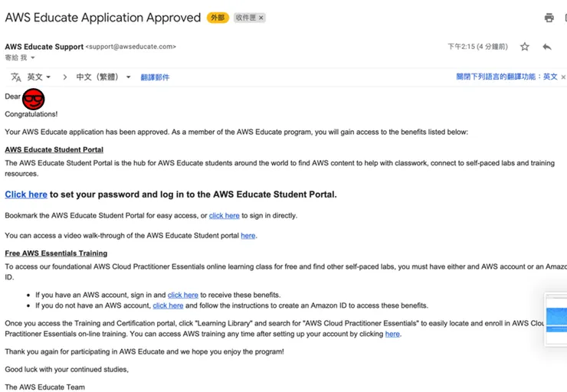Screen dimensions: 567x392
Task: Click the reply arrow icon
Action: pyautogui.click(x=547, y=47)
